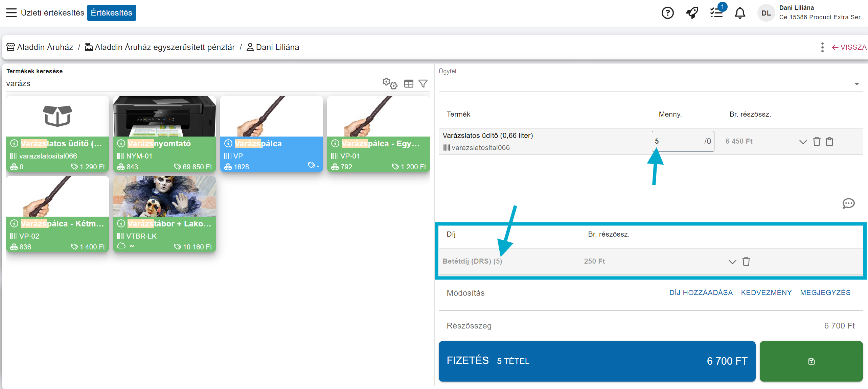The width and height of the screenshot is (868, 389).
Task: Click the 6 450 Ft line subtotal
Action: (x=739, y=141)
